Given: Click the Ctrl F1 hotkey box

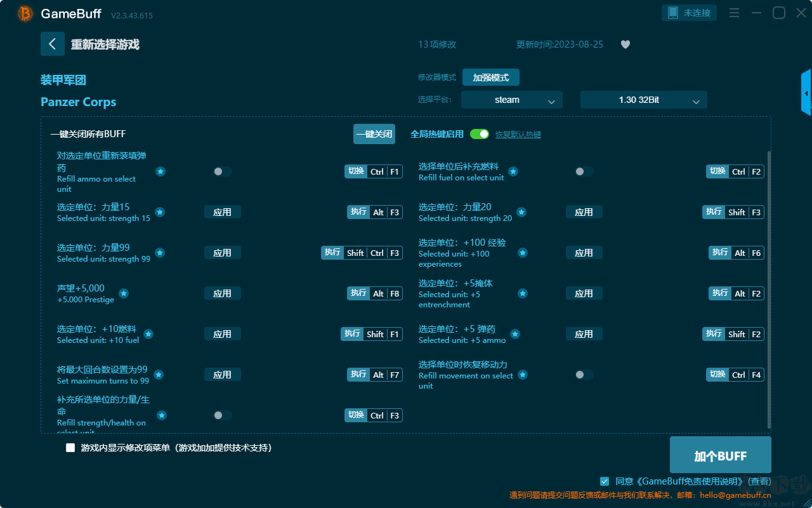Looking at the screenshot, I should tap(374, 171).
